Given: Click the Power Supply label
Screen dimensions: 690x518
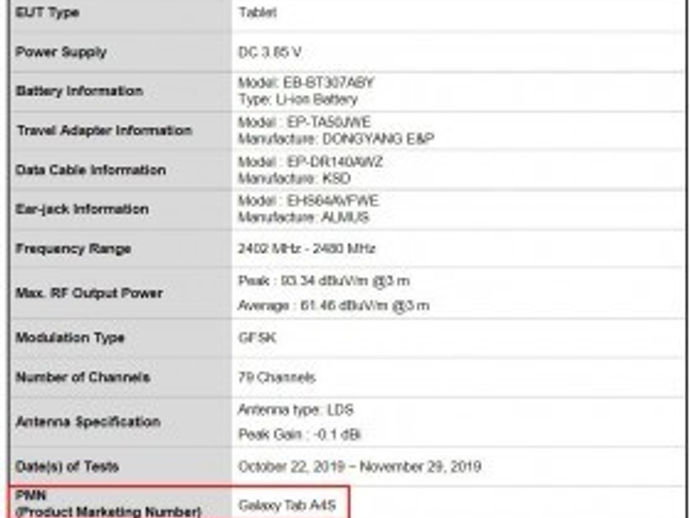Looking at the screenshot, I should coord(61,52).
